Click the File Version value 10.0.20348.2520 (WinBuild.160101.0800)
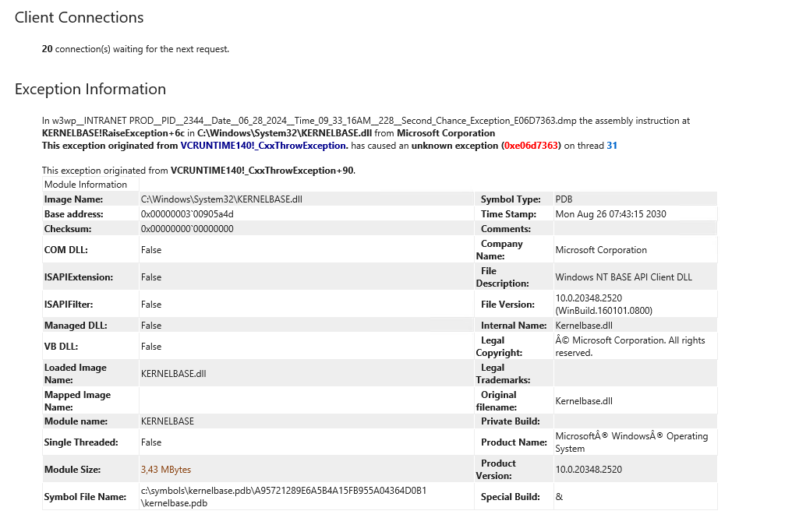This screenshot has height=532, width=792. [604, 305]
